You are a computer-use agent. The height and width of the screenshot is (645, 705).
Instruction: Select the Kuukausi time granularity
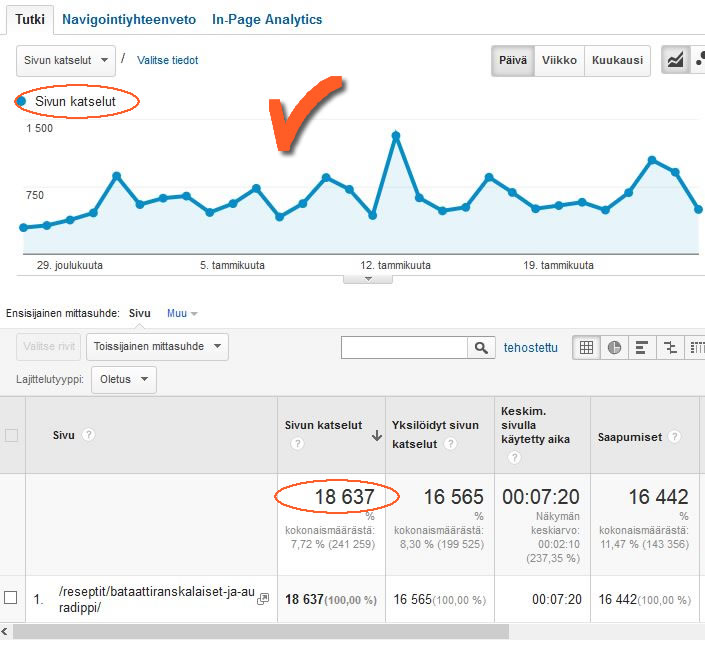point(617,60)
